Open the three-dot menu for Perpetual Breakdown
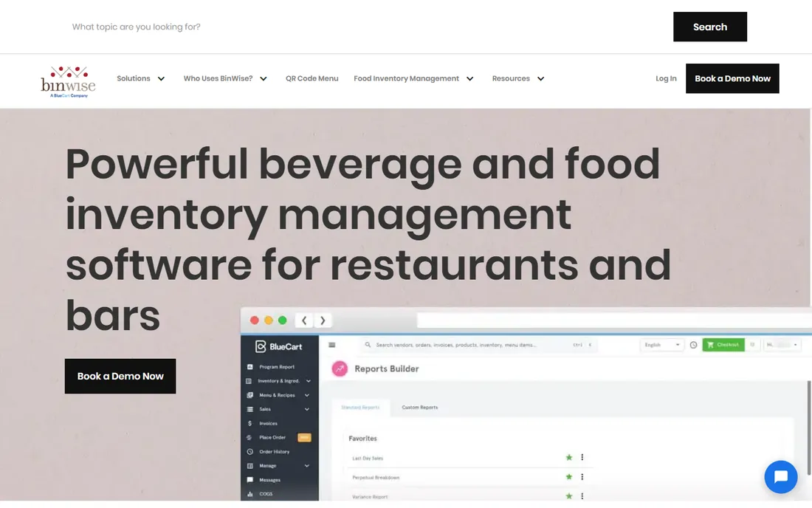 pyautogui.click(x=582, y=477)
